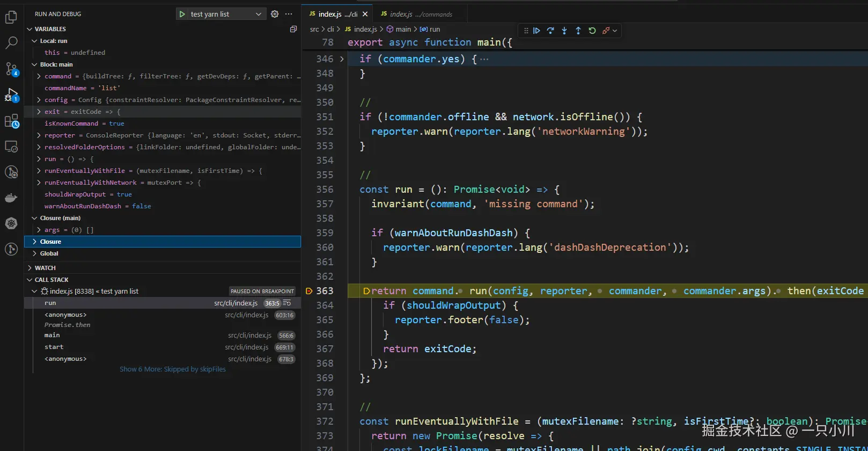Unfold the collapsed block at line 346
Image resolution: width=868 pixels, height=451 pixels.
pyautogui.click(x=342, y=59)
